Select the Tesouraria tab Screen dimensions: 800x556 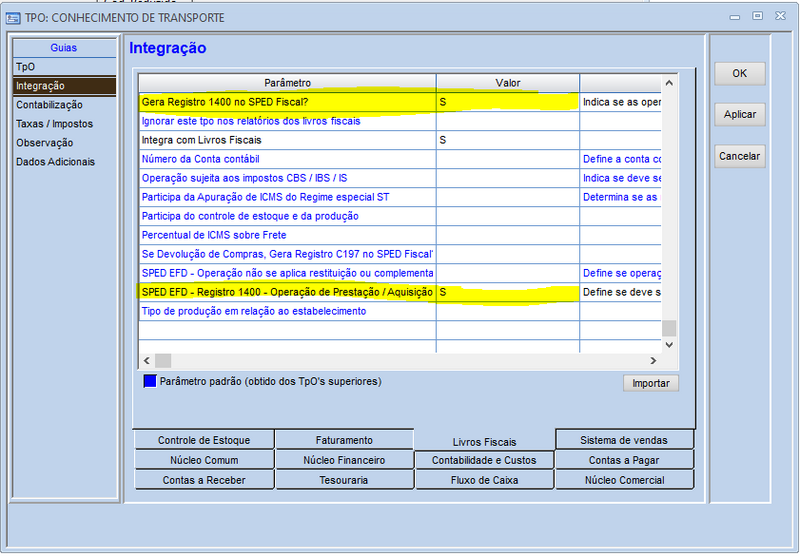point(344,480)
